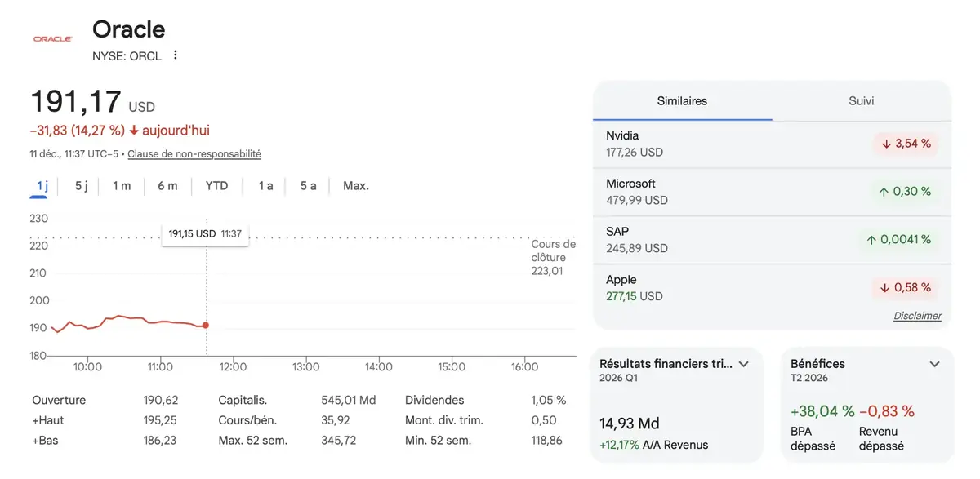The image size is (980, 479).
Task: Open the three-dot options menu beside NYSE: ORCL
Action: click(175, 55)
